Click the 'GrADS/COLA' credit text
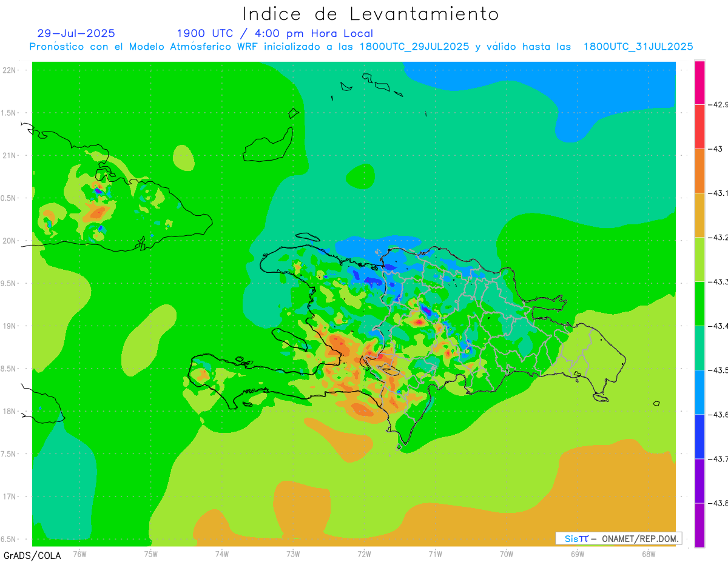 pyautogui.click(x=32, y=555)
